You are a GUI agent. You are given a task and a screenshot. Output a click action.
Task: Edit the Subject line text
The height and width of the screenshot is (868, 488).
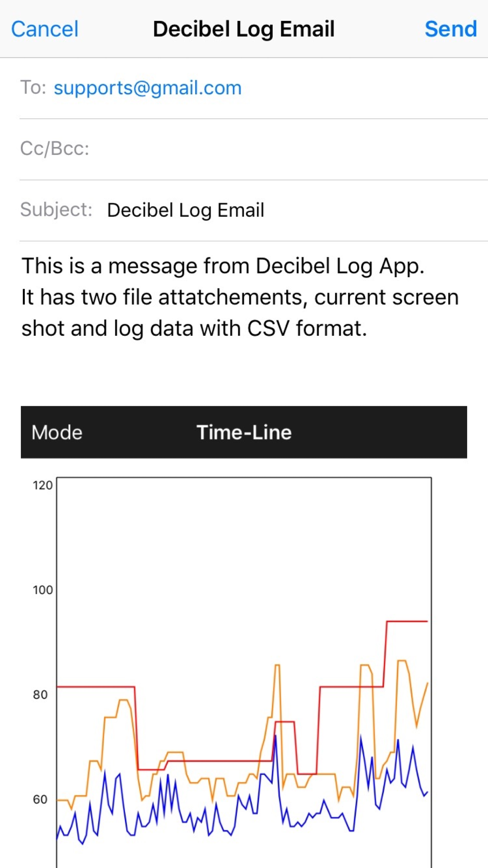tap(185, 210)
